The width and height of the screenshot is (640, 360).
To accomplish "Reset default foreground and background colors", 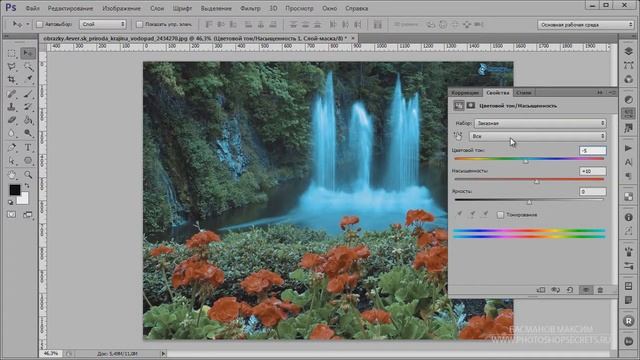I will (x=11, y=202).
